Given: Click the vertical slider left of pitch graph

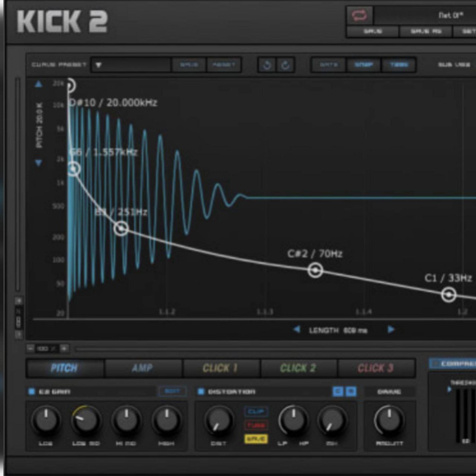Looking at the screenshot, I should point(17,184).
